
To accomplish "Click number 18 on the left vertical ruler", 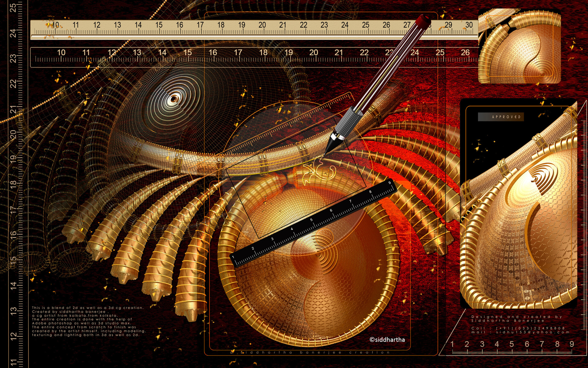I will click(x=13, y=184).
